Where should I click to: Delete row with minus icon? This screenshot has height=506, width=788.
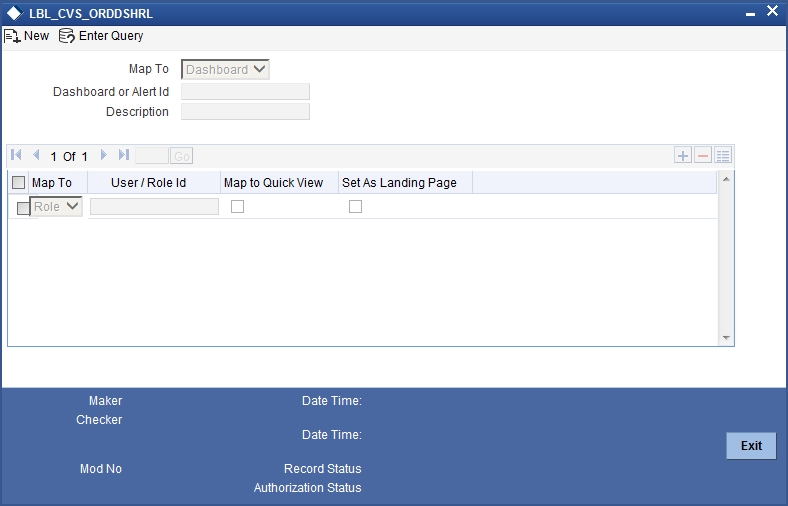tap(703, 155)
